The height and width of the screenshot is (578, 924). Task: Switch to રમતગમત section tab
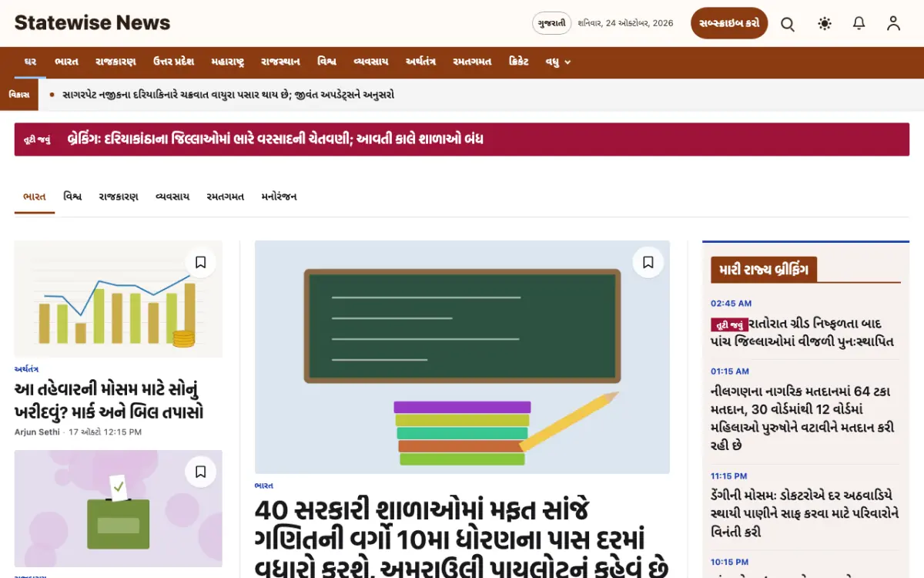tap(226, 197)
